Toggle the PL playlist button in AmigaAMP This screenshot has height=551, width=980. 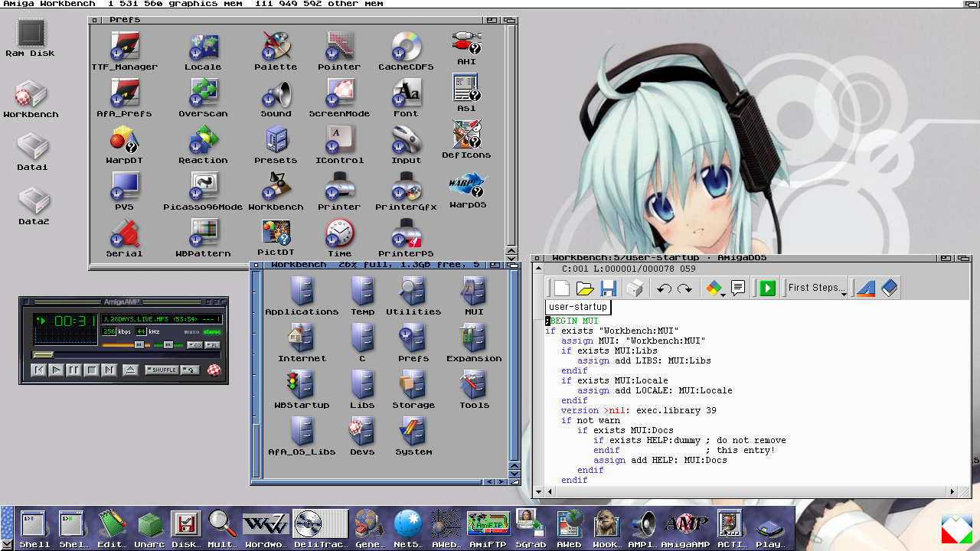tap(211, 345)
